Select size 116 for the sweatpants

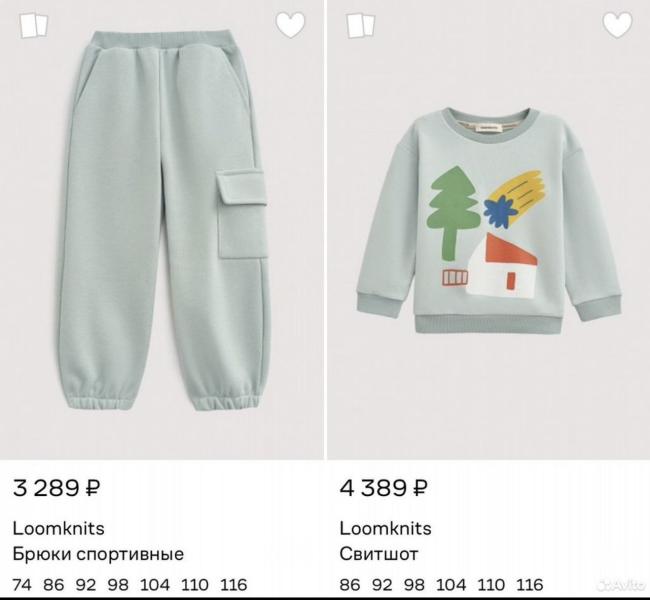click(x=232, y=585)
